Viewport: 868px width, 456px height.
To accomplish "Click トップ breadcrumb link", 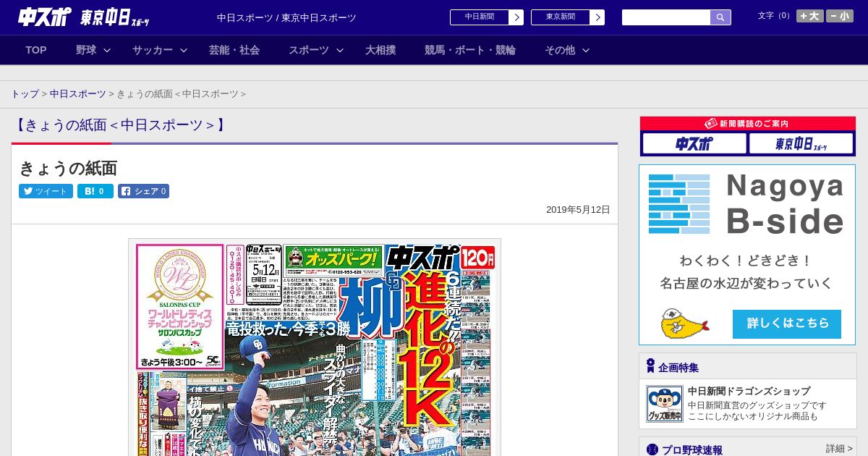I will (x=25, y=94).
